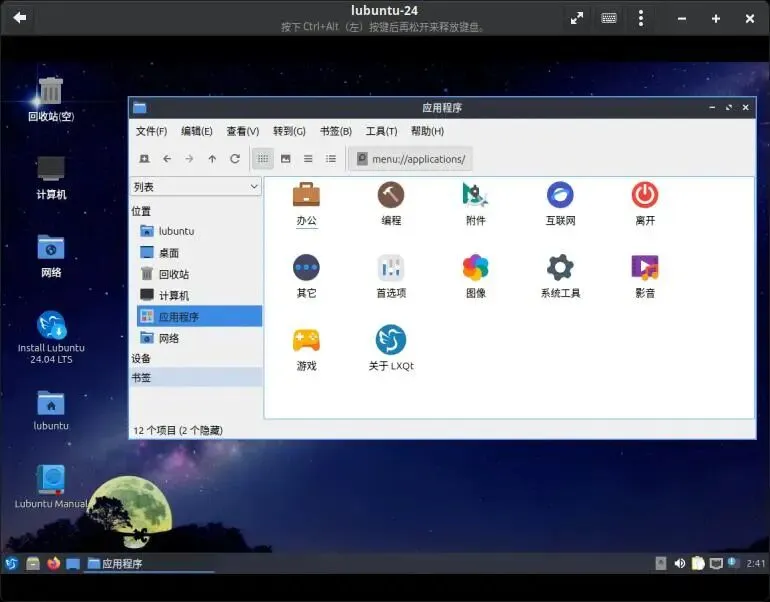Select the Lubuntu Manual desktop icon
Screen dimensions: 770x602
click(51, 487)
